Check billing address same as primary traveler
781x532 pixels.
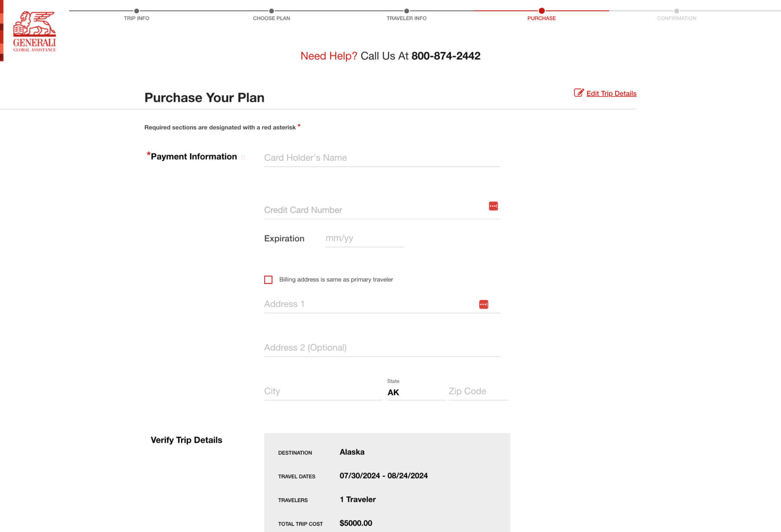[268, 280]
